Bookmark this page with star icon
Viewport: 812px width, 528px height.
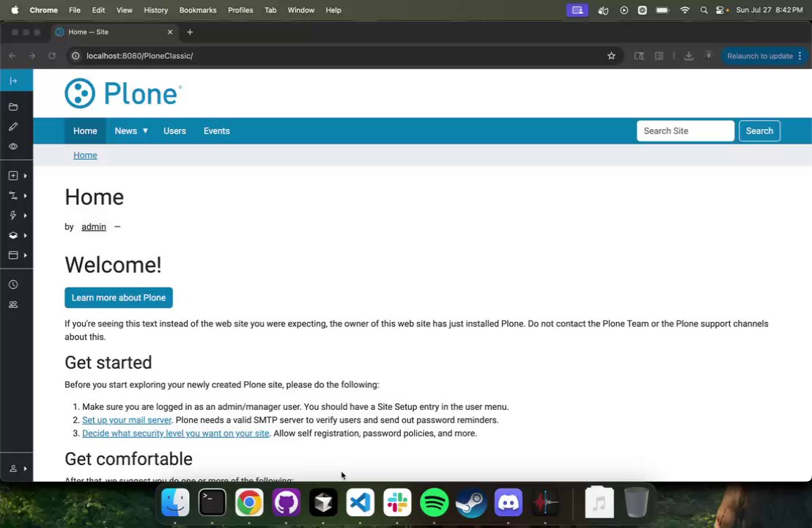611,56
